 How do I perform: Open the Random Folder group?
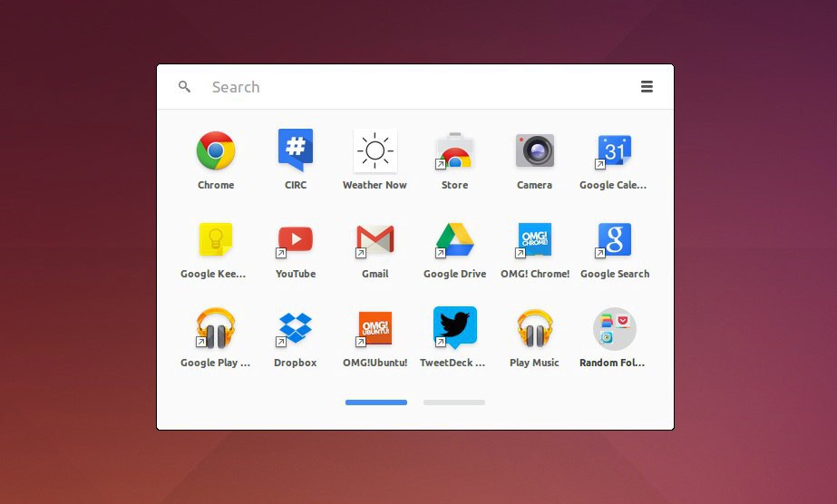coord(615,328)
